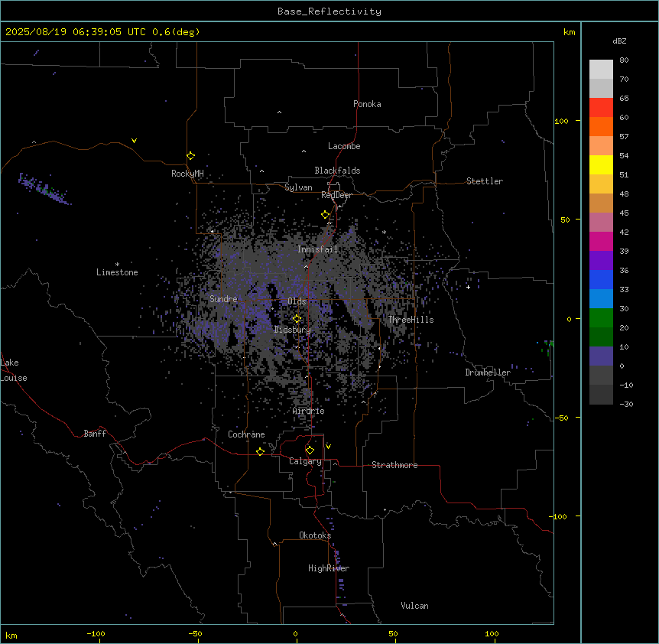The width and height of the screenshot is (659, 644).
Task: Select the Cochrane town label
Action: 246,434
